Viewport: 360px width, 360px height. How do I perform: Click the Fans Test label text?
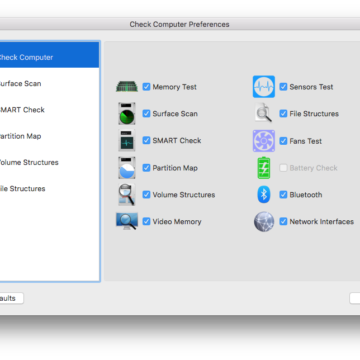[306, 141]
